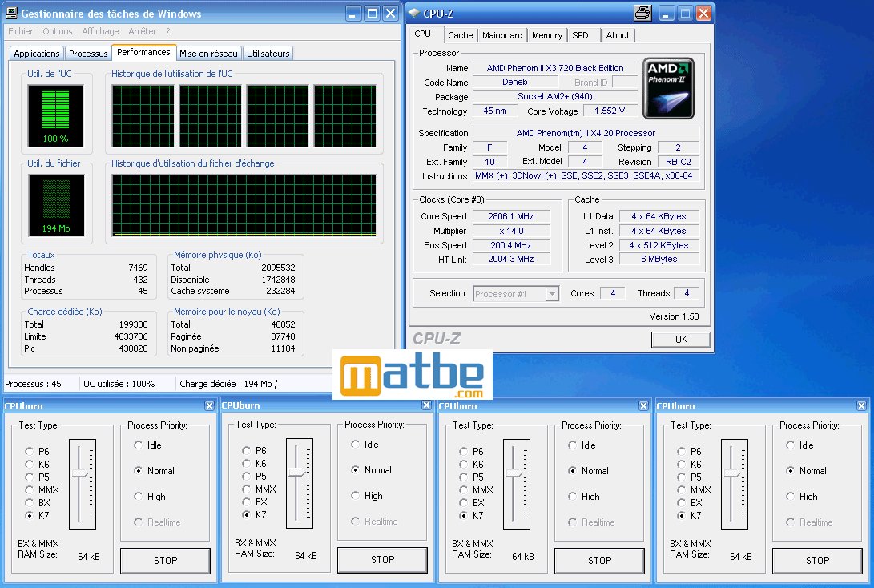Click the 'Processus : 45' status bar entry
The height and width of the screenshot is (588, 874).
tap(34, 384)
